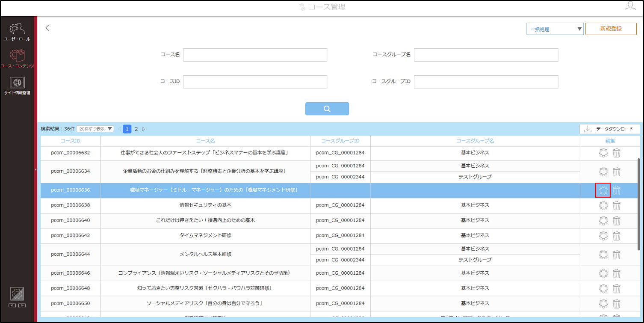The height and width of the screenshot is (323, 644).
Task: Select the タイムマネジメント研修 course name
Action: point(205,235)
